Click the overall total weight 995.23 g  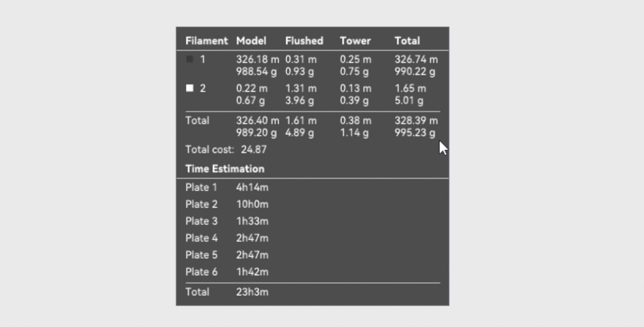click(x=414, y=133)
